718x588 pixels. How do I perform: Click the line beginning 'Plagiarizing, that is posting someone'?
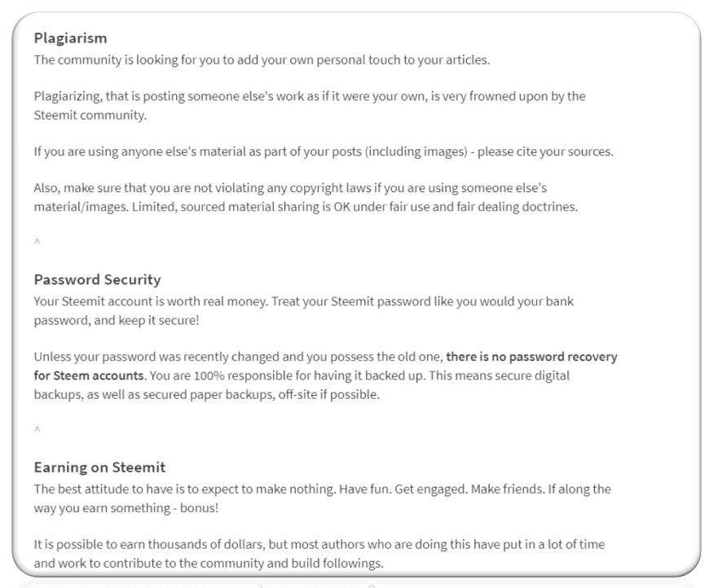310,97
